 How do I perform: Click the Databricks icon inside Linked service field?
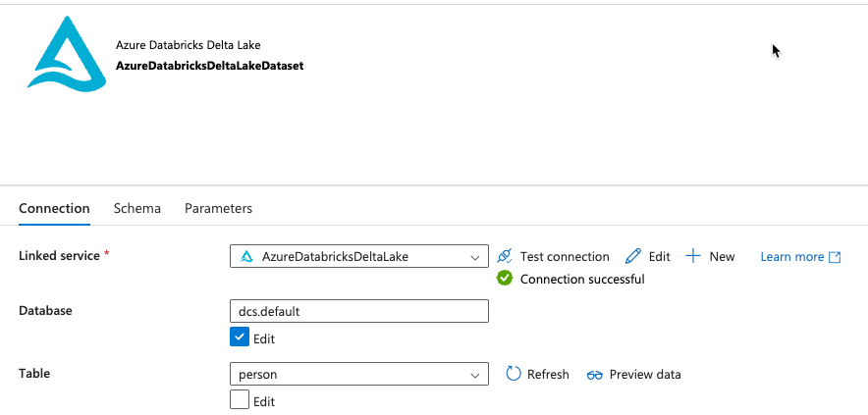pyautogui.click(x=246, y=257)
